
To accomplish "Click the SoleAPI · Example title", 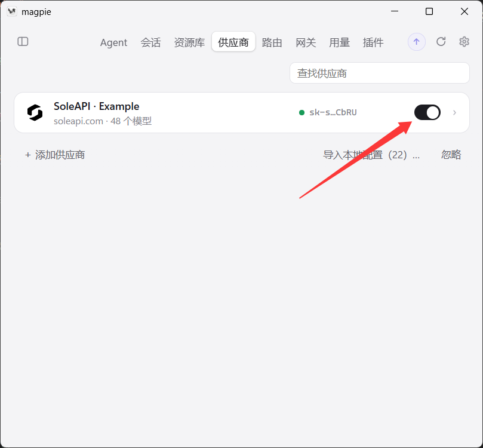I will 96,106.
